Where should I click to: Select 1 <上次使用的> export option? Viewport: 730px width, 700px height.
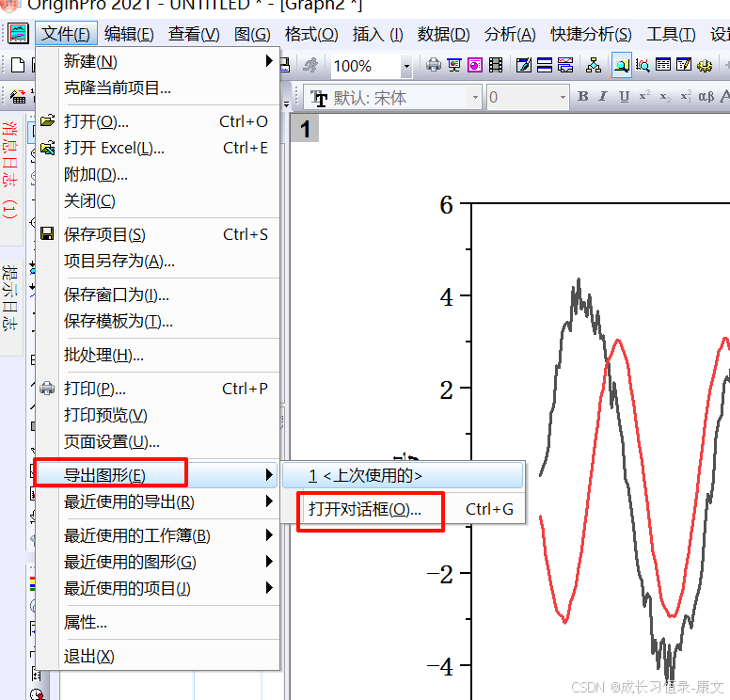point(404,475)
